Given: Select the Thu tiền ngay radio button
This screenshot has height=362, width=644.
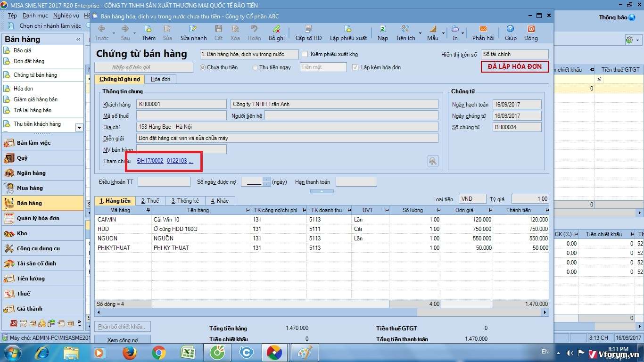Looking at the screenshot, I should tap(255, 67).
